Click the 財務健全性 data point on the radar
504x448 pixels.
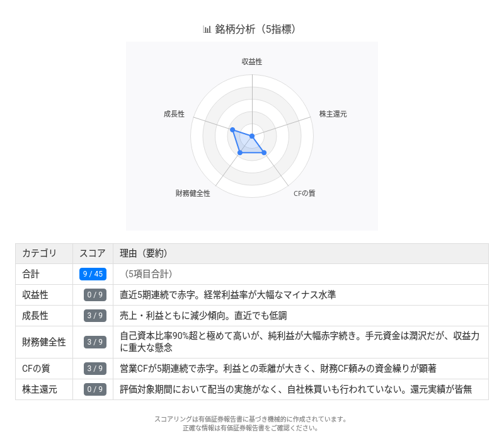click(x=240, y=152)
